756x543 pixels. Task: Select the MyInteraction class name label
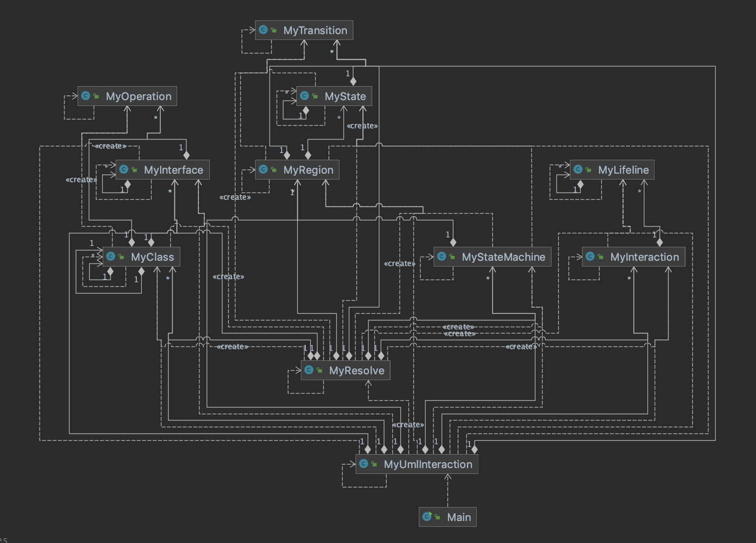point(645,257)
